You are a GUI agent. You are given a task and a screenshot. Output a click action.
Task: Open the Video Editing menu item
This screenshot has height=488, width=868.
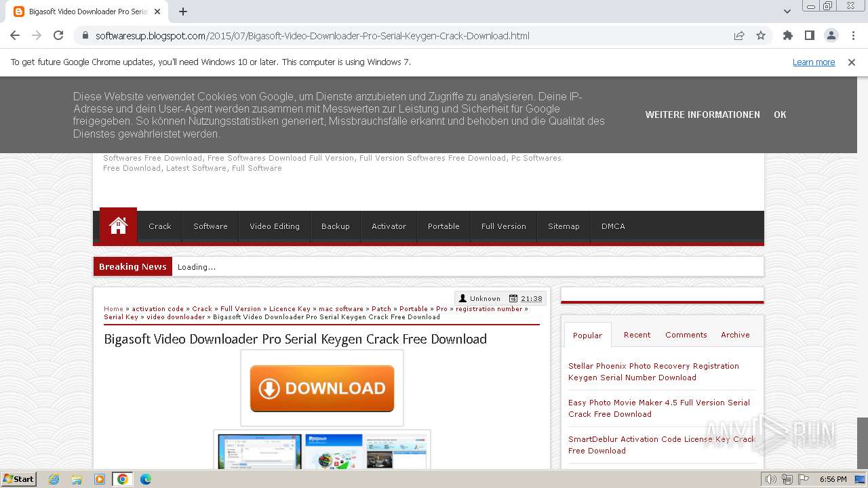275,226
